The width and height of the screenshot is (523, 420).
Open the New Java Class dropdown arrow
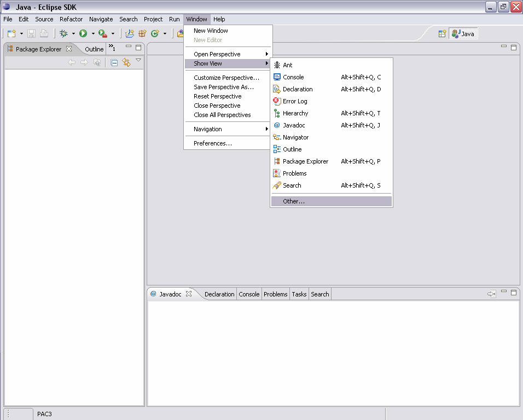(x=165, y=34)
